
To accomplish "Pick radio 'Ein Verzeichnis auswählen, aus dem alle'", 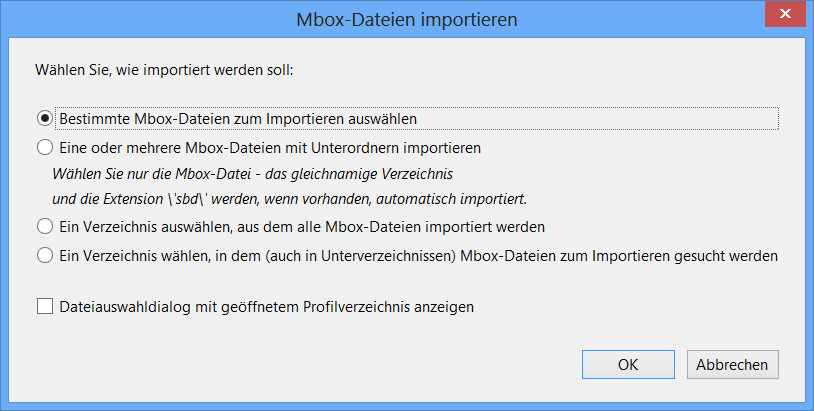I will tap(44, 226).
